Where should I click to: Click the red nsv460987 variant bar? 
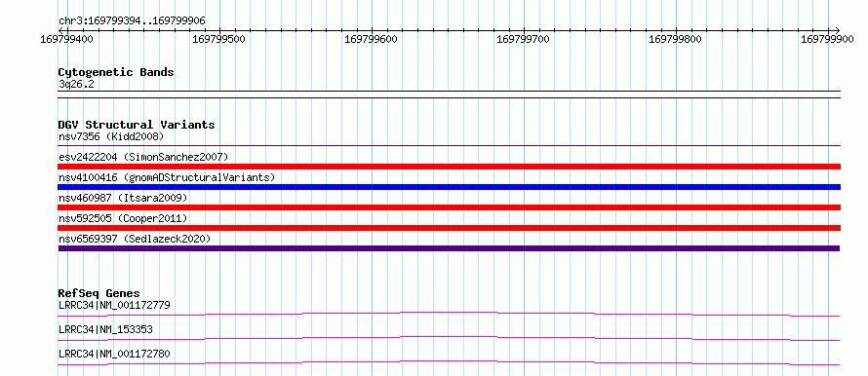tap(449, 207)
